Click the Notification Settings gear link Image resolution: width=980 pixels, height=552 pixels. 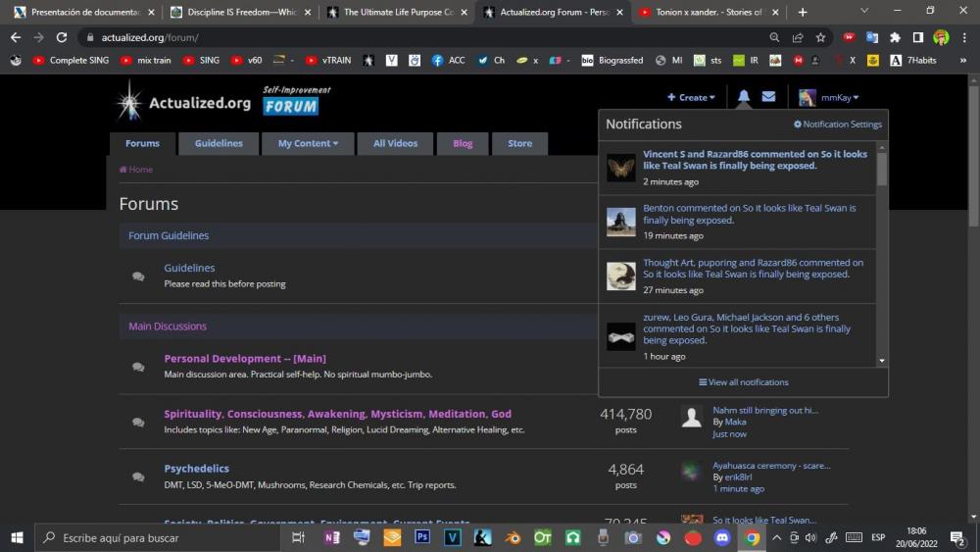pos(838,125)
